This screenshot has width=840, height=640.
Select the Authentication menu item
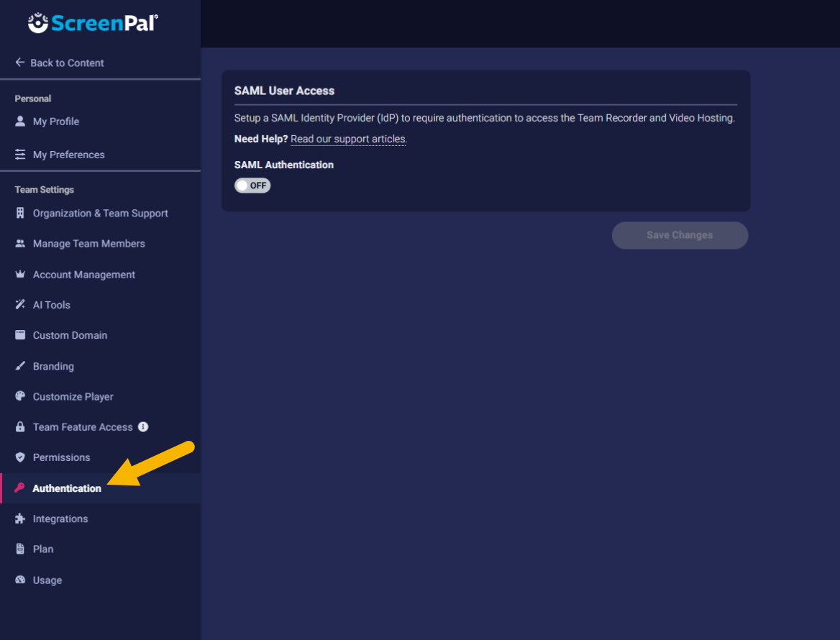pos(67,488)
